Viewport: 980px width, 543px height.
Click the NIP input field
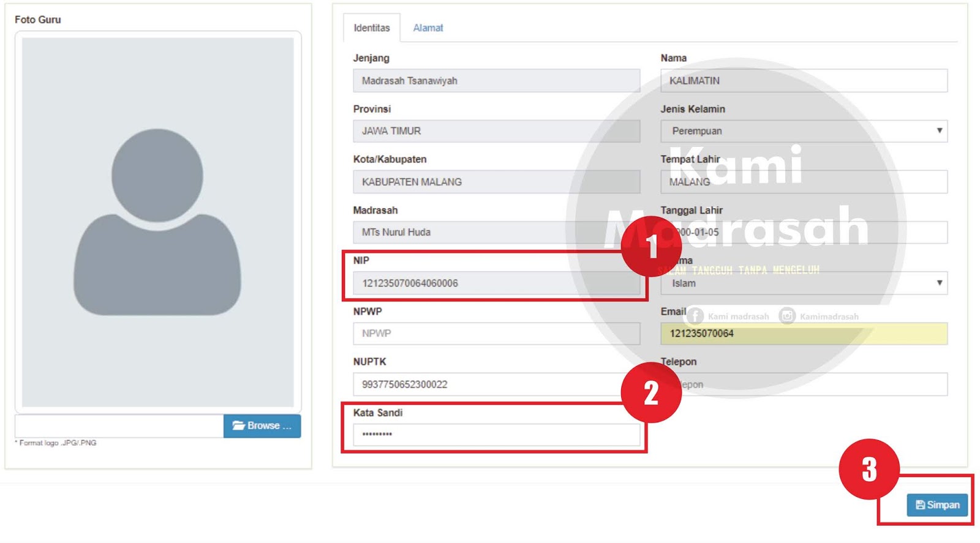pos(497,283)
